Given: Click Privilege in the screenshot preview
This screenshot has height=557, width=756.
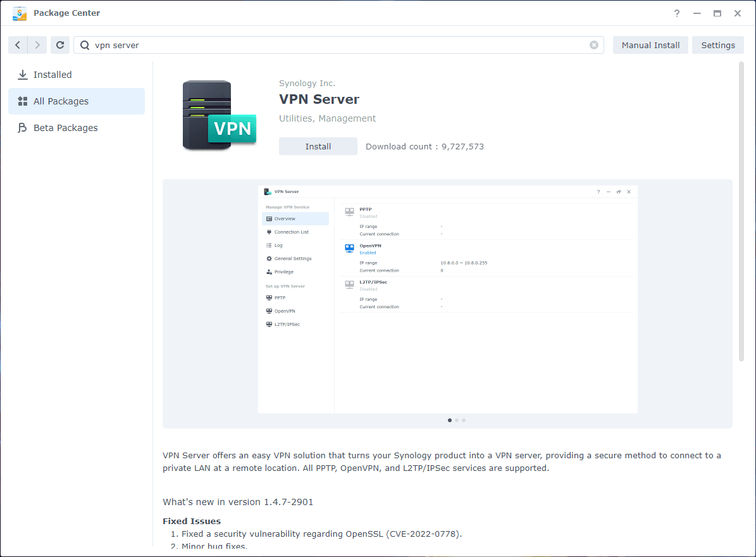Looking at the screenshot, I should pos(283,272).
